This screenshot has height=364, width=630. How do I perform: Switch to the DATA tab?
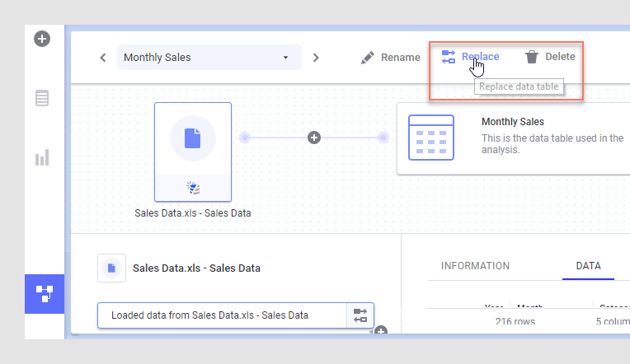pos(588,266)
